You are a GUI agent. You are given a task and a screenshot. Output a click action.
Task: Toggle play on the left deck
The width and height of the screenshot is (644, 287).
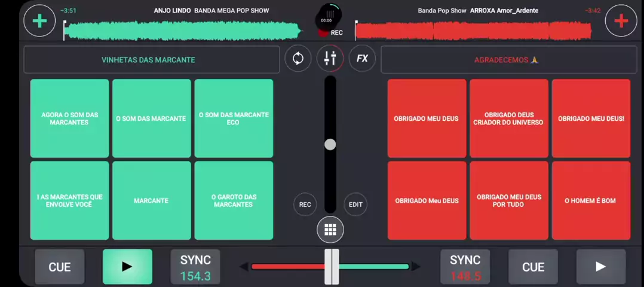click(x=127, y=267)
